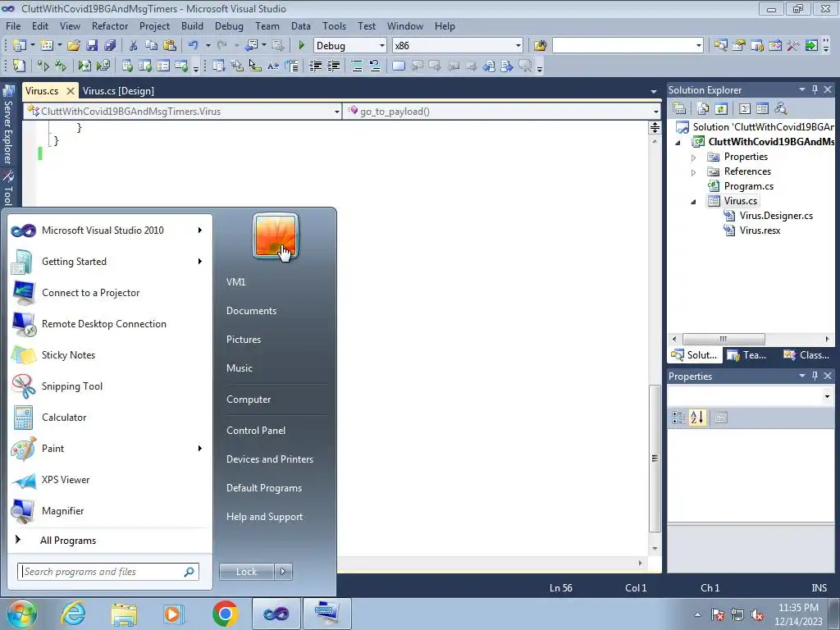Screen dimensions: 840x630
Task: Open the Refactor menu
Action: (x=110, y=25)
